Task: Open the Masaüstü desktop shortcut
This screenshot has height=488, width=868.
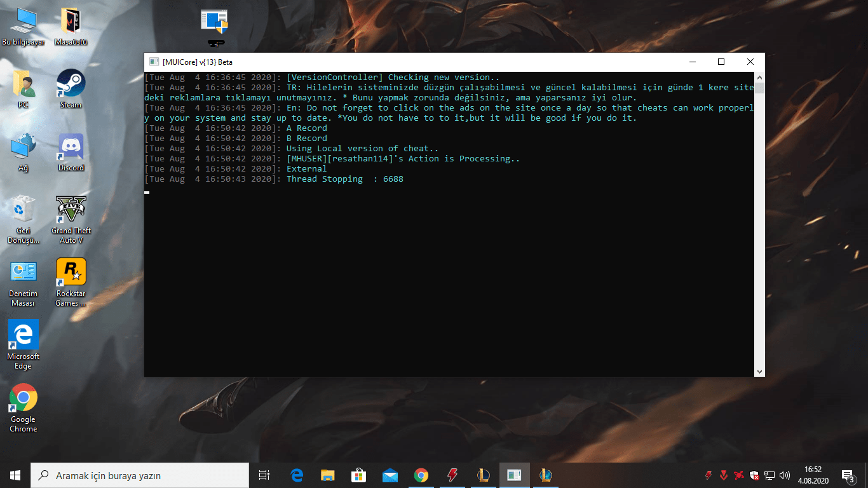Action: tap(71, 27)
